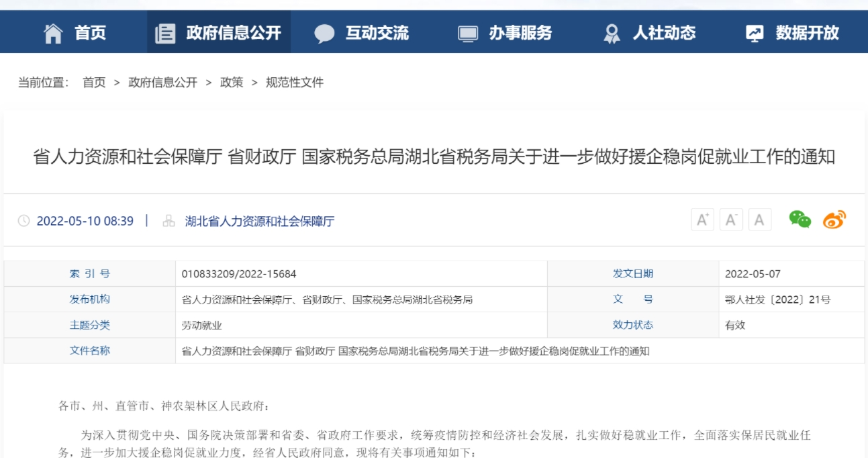Go to 规范性文件 in the breadcrumb
The width and height of the screenshot is (868, 458).
click(x=295, y=83)
